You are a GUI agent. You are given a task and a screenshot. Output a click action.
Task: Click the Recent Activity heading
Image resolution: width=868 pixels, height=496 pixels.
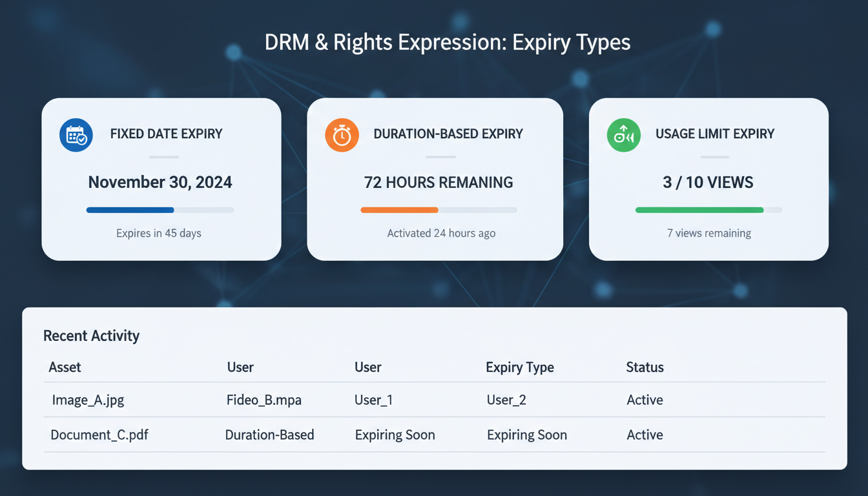tap(91, 336)
